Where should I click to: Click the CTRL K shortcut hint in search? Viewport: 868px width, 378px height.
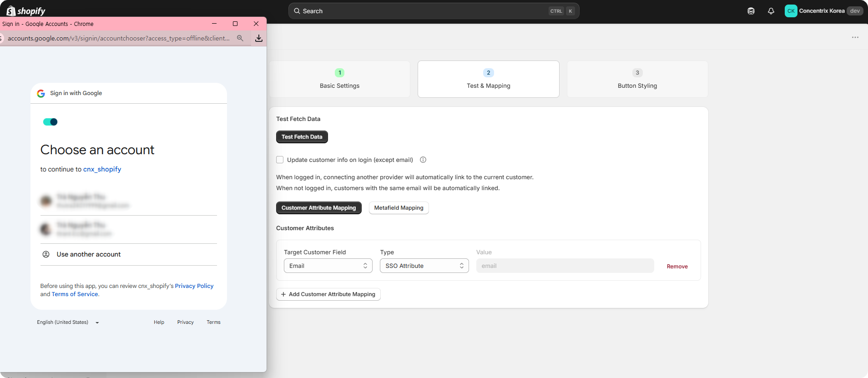coord(562,11)
